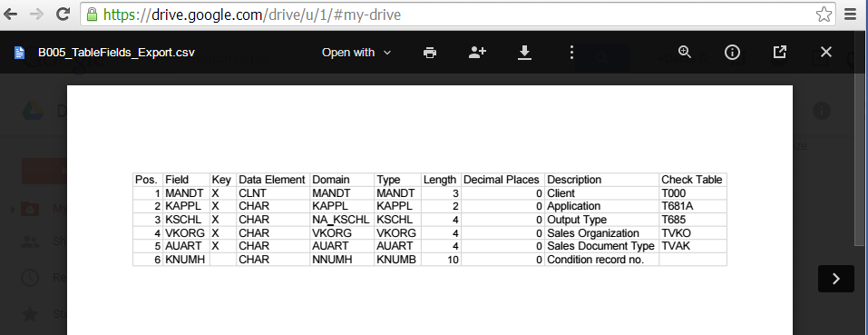The image size is (868, 335).
Task: Show file details info icon
Action: 732,53
